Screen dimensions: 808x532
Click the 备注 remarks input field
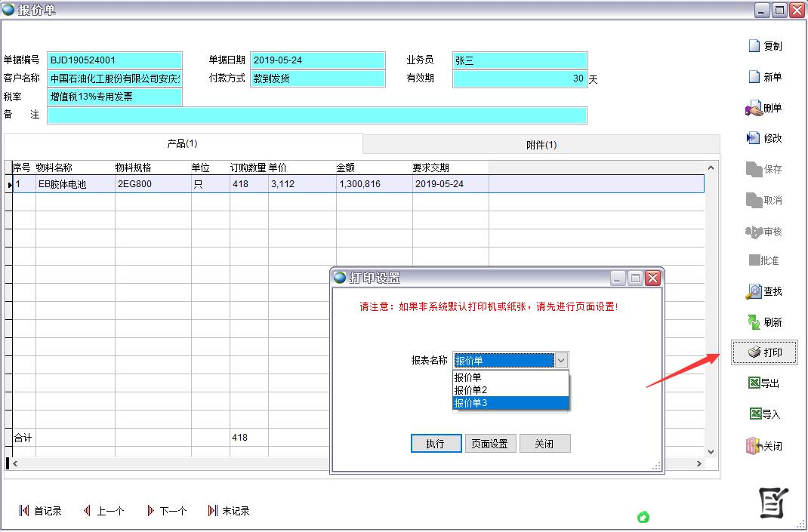[x=316, y=115]
